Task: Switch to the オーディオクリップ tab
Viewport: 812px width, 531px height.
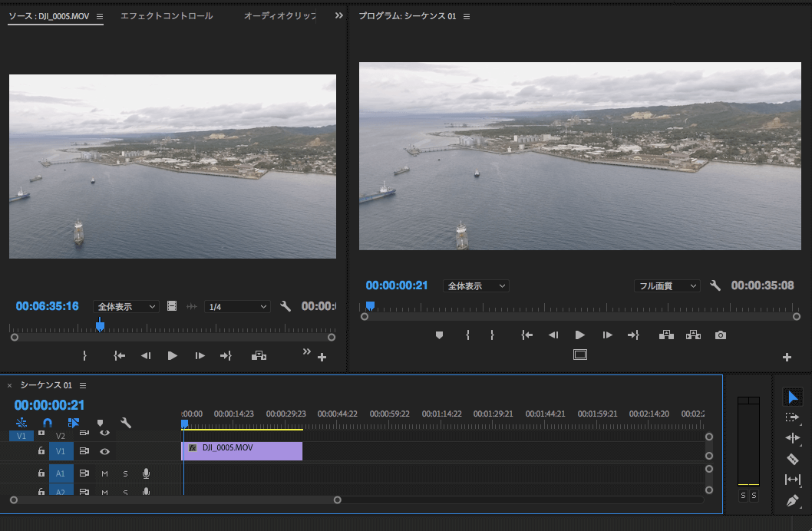Action: click(x=279, y=16)
